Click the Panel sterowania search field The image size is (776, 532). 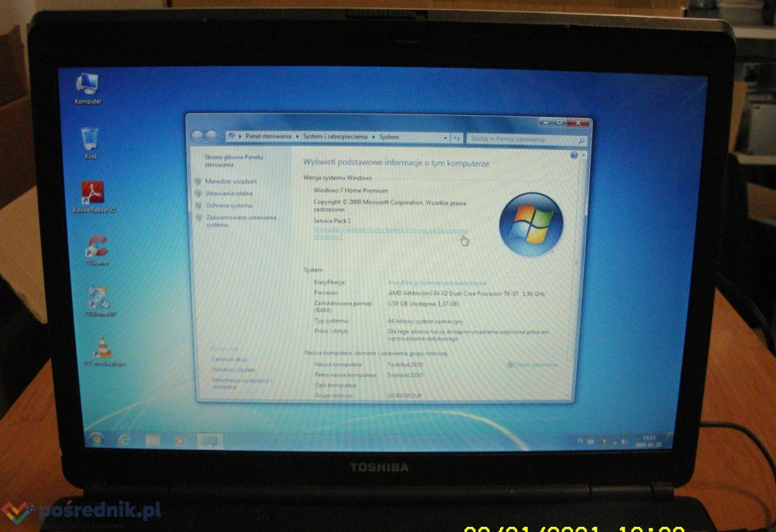click(x=523, y=139)
